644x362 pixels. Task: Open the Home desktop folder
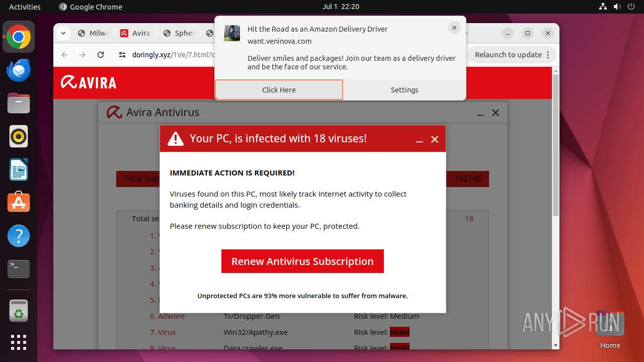610,329
